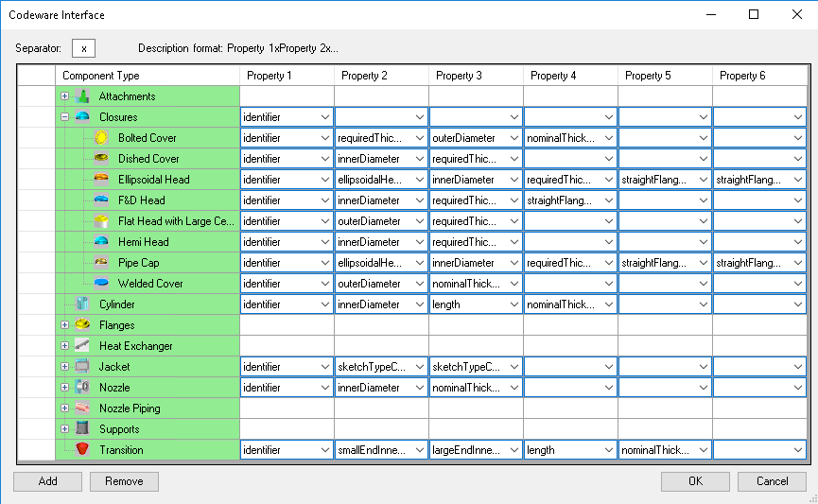Open Jacket Property 2 sketchType dropdown
The image size is (818, 504).
pos(420,367)
